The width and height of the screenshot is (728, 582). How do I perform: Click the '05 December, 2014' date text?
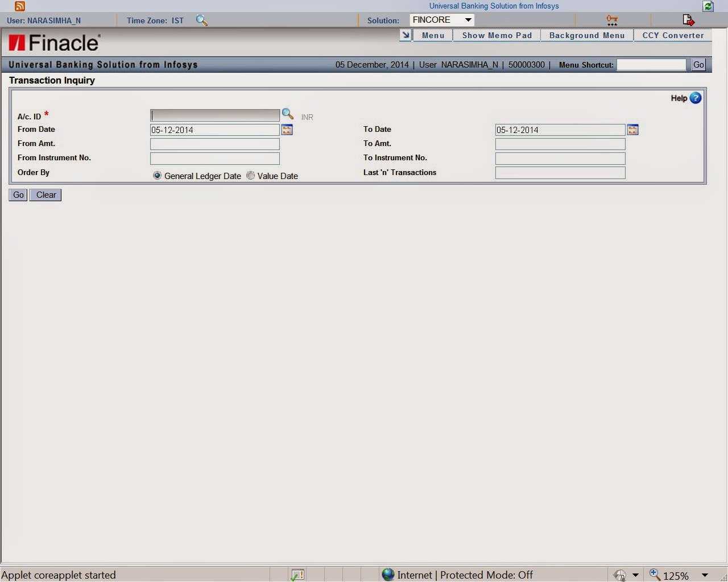[x=372, y=65]
